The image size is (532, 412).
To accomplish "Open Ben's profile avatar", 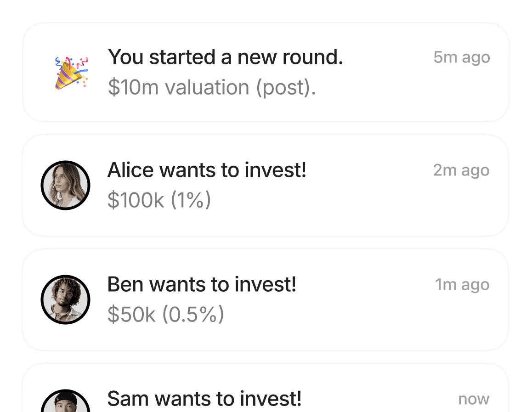I will coord(66,299).
